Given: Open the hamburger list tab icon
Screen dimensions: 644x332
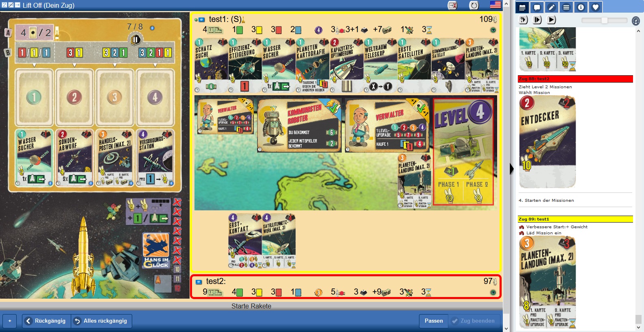Looking at the screenshot, I should click(566, 7).
